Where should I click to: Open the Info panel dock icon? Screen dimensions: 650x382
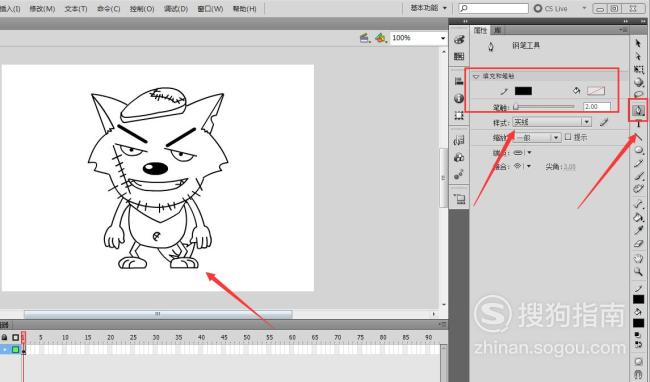click(459, 98)
